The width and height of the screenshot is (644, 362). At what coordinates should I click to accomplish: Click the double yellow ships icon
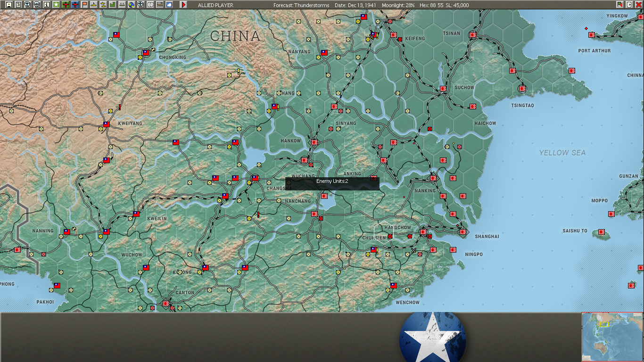click(103, 4)
